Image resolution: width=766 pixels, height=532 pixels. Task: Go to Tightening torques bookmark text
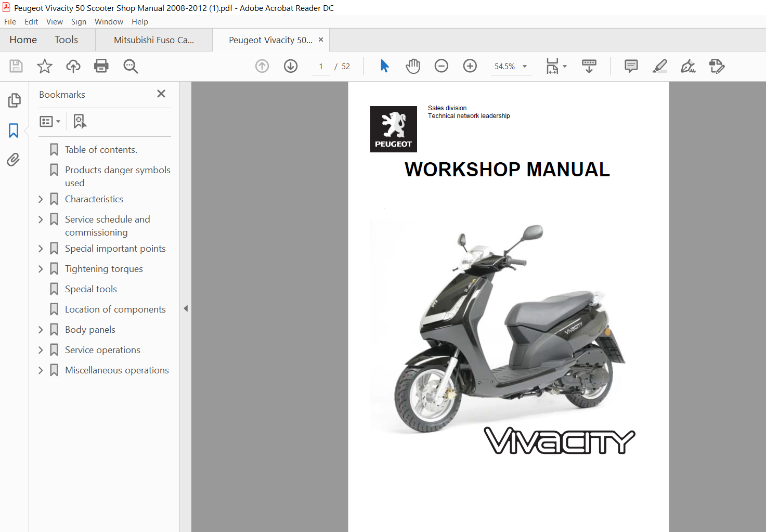coord(104,269)
